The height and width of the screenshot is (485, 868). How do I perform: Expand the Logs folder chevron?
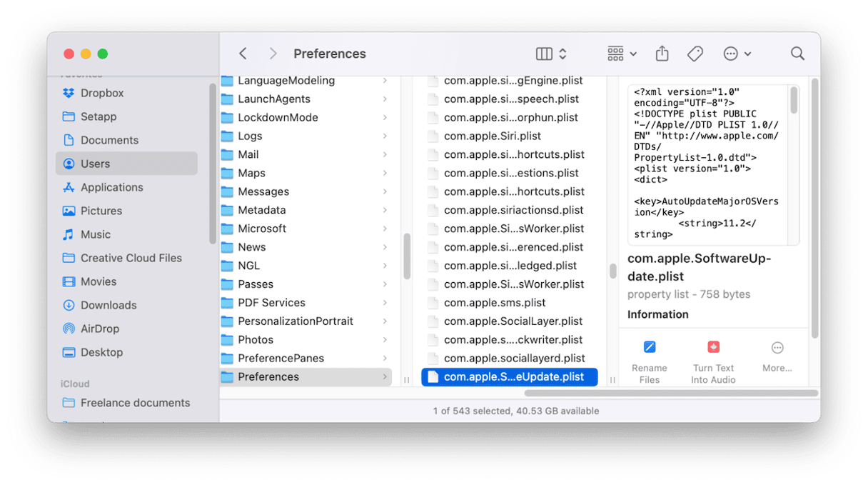click(385, 136)
